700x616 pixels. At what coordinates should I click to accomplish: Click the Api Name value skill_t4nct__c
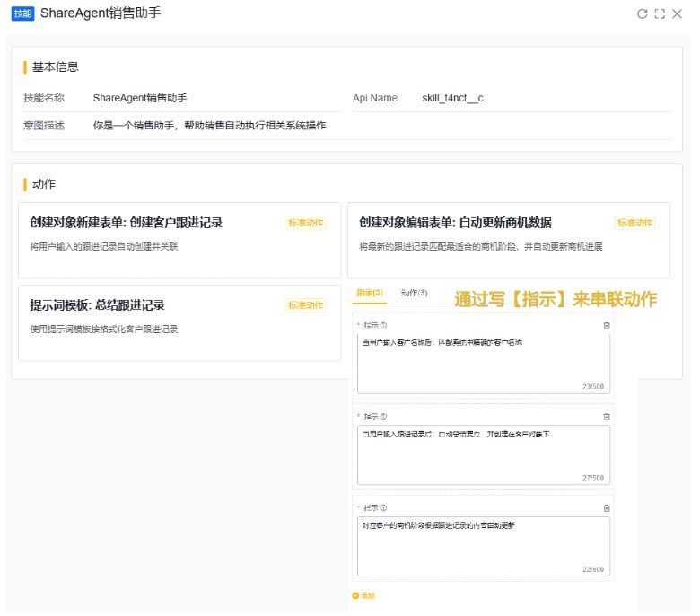pos(452,98)
